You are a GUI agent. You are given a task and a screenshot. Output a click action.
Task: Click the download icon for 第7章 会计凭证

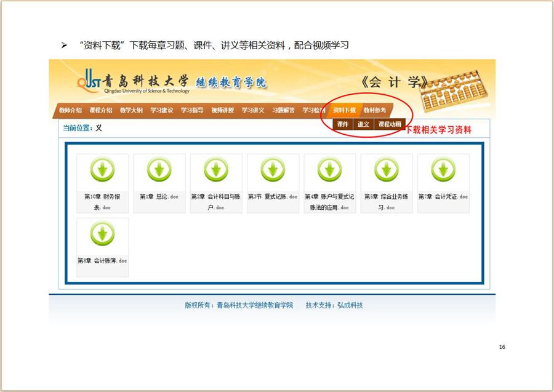coord(443,170)
